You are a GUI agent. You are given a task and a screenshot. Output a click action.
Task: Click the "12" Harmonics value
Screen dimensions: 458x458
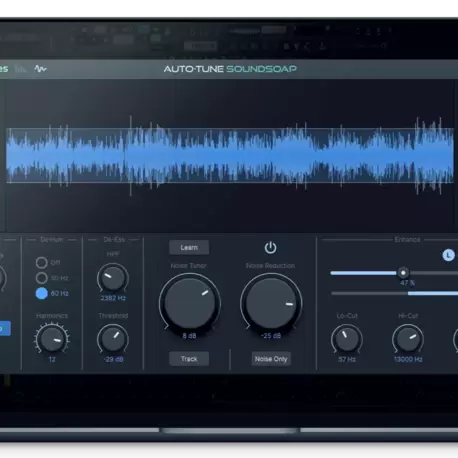point(52,359)
